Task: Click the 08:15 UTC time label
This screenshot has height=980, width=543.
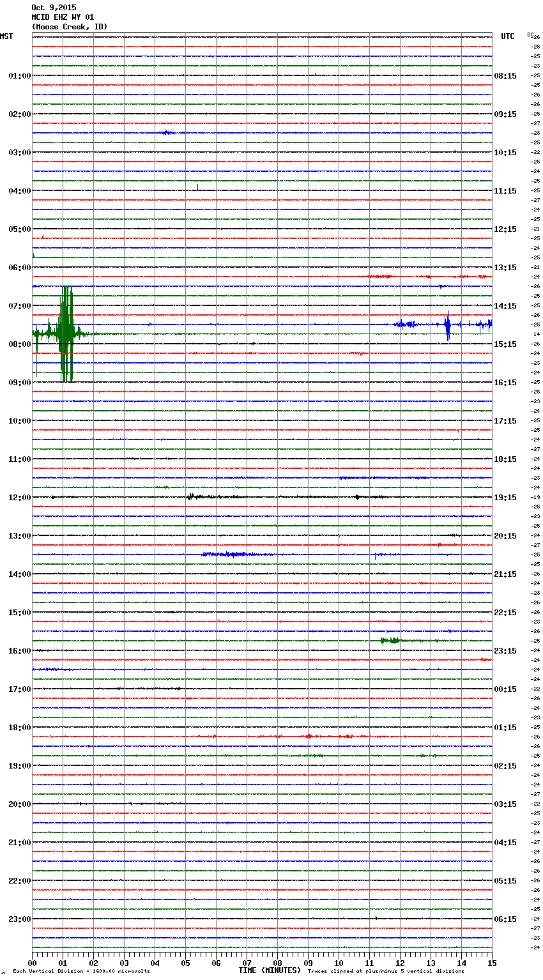Action: [505, 76]
